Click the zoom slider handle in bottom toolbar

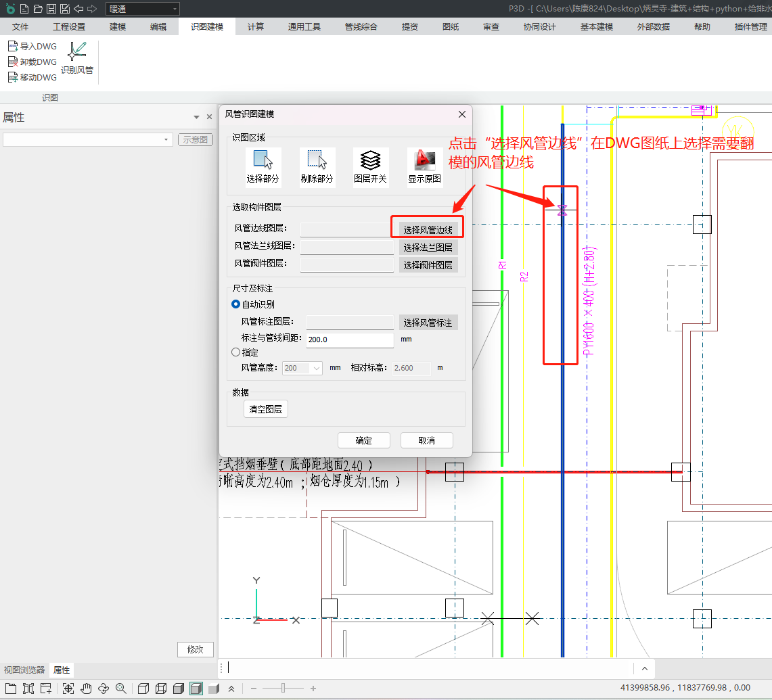tap(283, 689)
